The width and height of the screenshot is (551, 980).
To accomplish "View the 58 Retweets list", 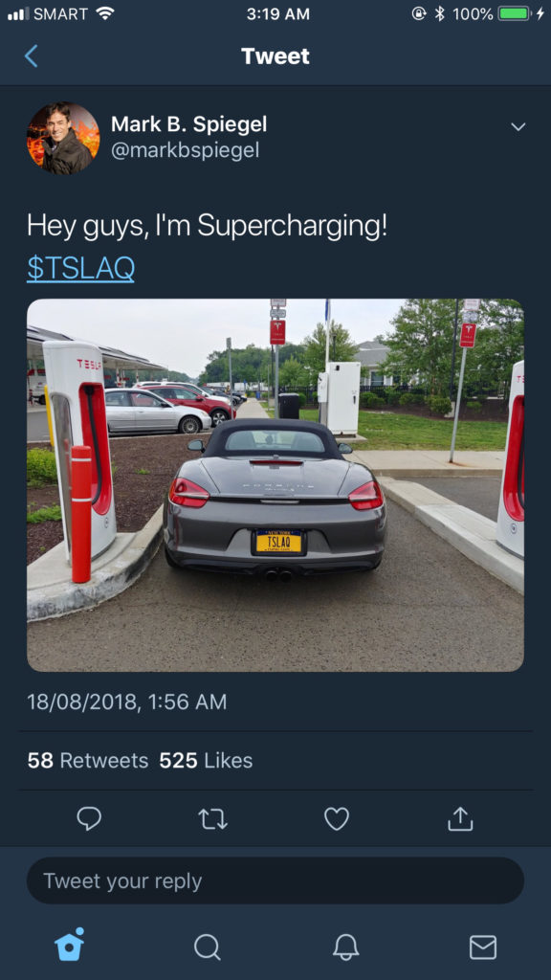I will pyautogui.click(x=88, y=761).
